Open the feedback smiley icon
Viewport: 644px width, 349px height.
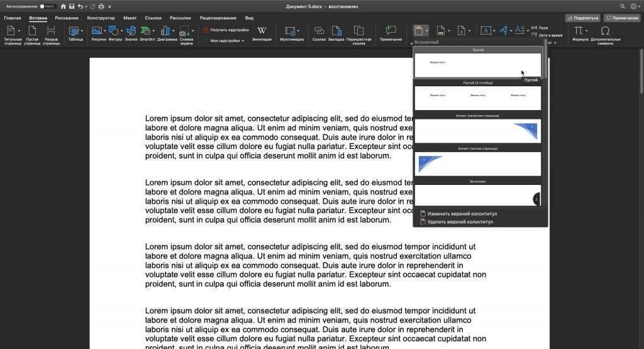[633, 6]
